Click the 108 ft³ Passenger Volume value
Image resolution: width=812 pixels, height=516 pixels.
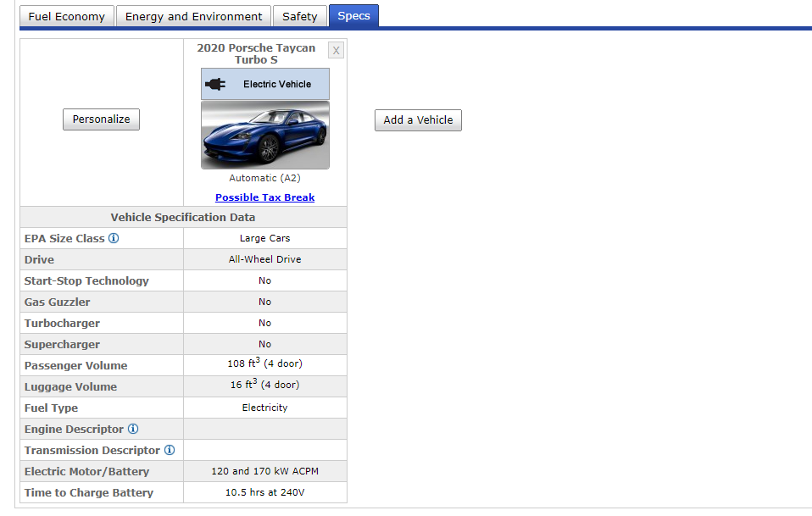264,364
